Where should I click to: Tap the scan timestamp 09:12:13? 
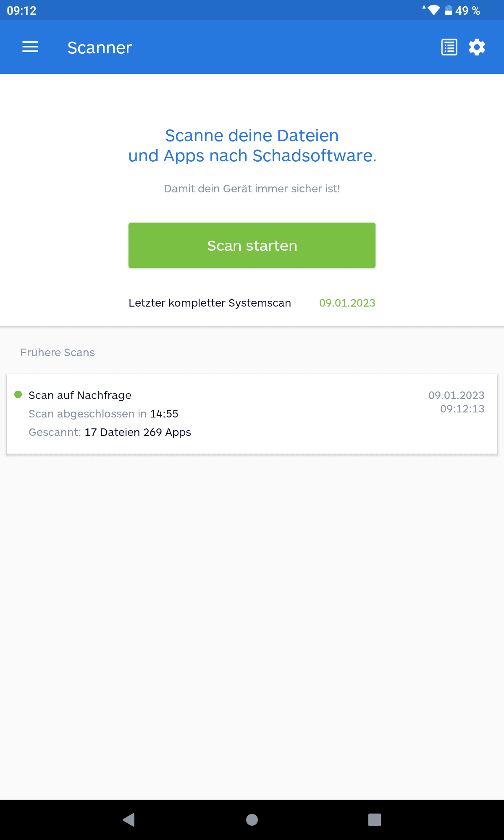[x=462, y=409]
